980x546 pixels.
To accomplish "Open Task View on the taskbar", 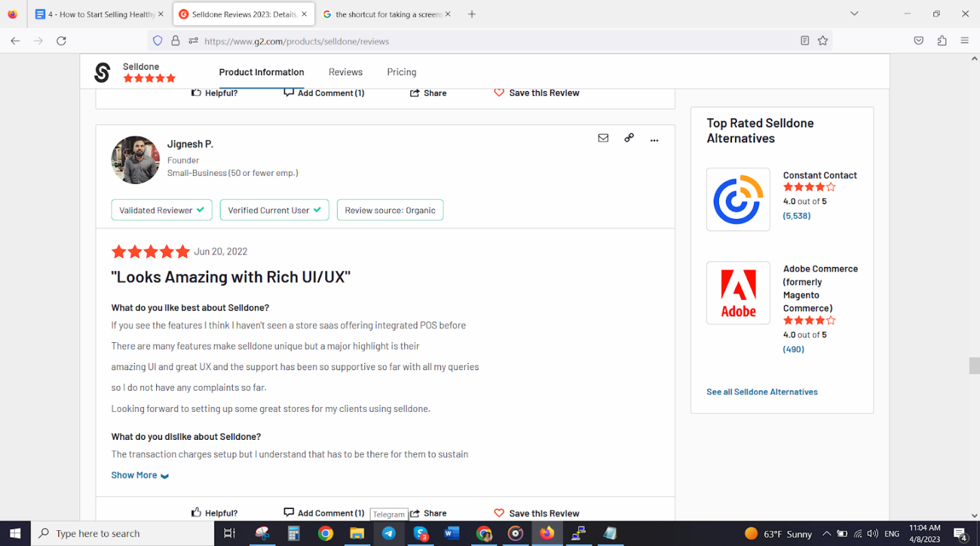I will click(229, 533).
